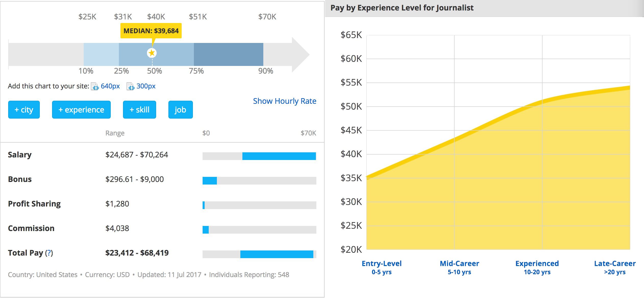Add an experience filter
Viewport: 644px width, 298px height.
point(81,110)
